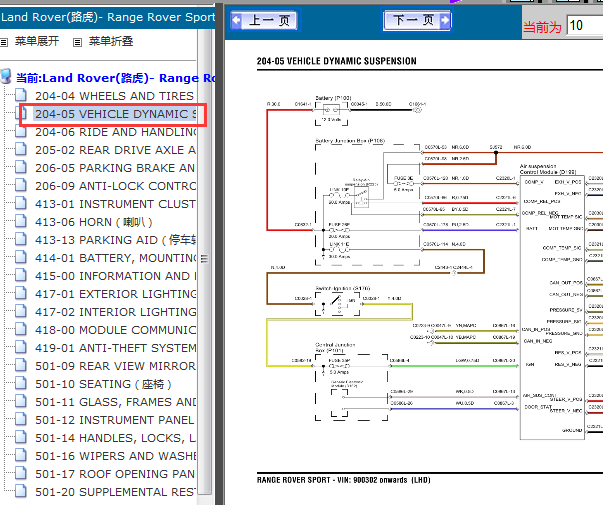Click document icon next to 417-01 EXTERIOR
Viewport: 603px width, 505px height.
click(21, 293)
